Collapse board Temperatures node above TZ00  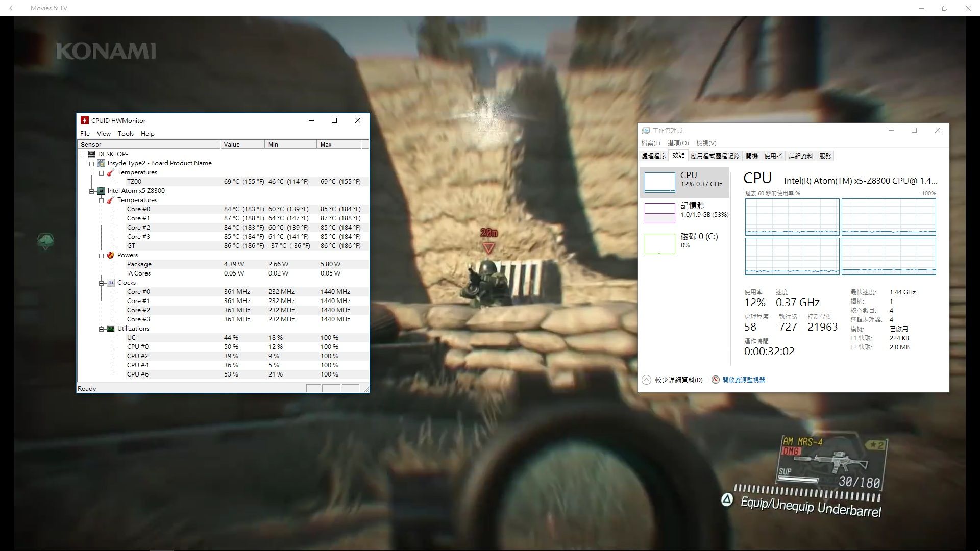click(x=102, y=172)
